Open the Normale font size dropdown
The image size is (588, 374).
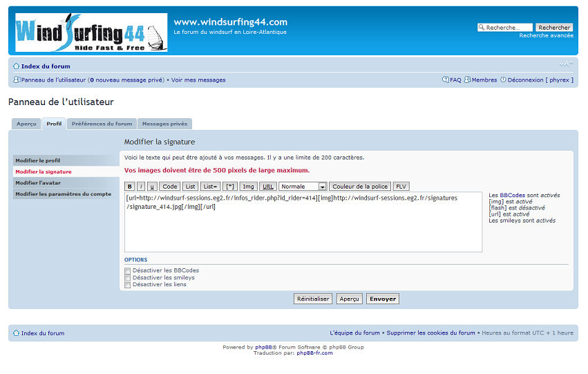303,187
